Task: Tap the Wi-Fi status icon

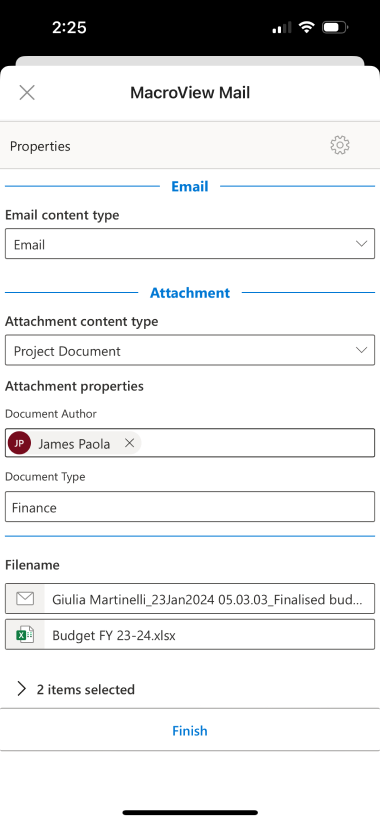Action: click(306, 27)
